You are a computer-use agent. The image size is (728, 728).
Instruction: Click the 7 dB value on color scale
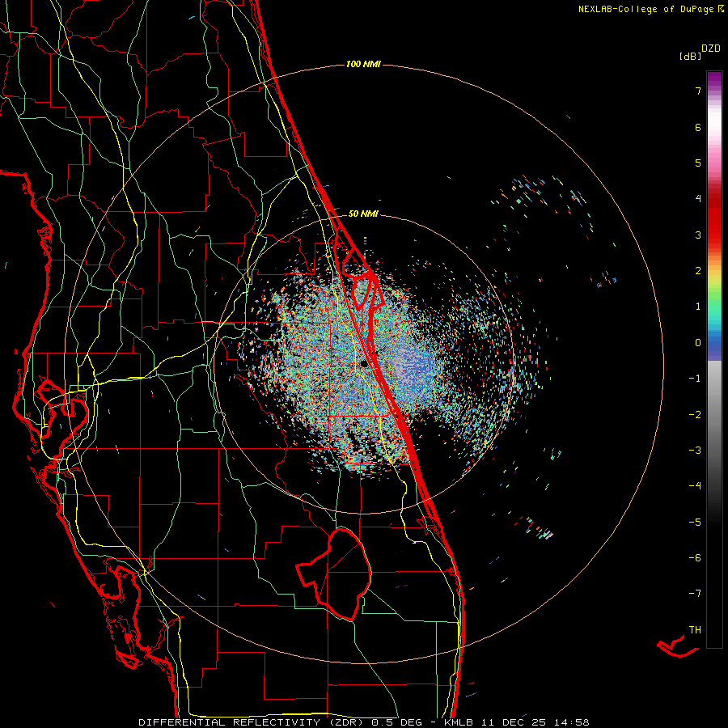pos(698,91)
